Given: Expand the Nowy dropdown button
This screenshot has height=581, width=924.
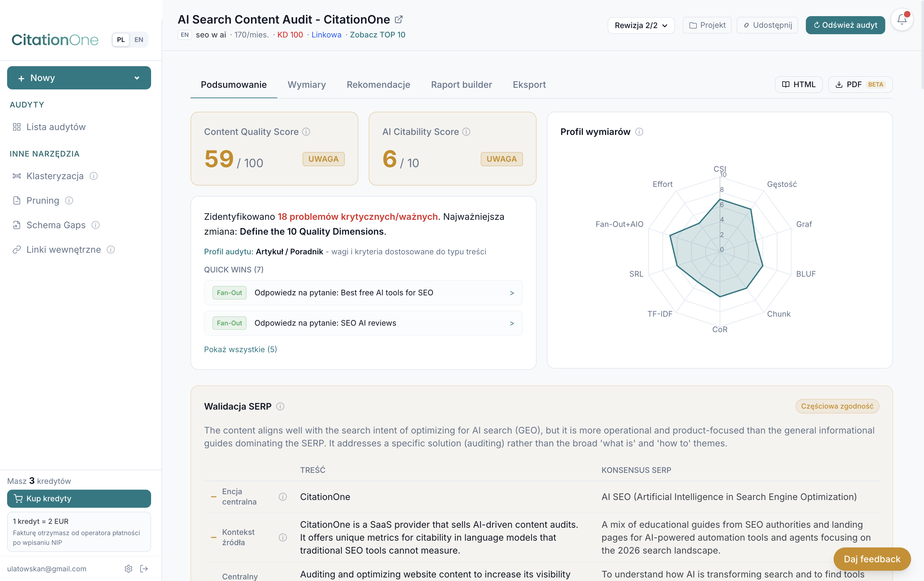Looking at the screenshot, I should coord(79,78).
